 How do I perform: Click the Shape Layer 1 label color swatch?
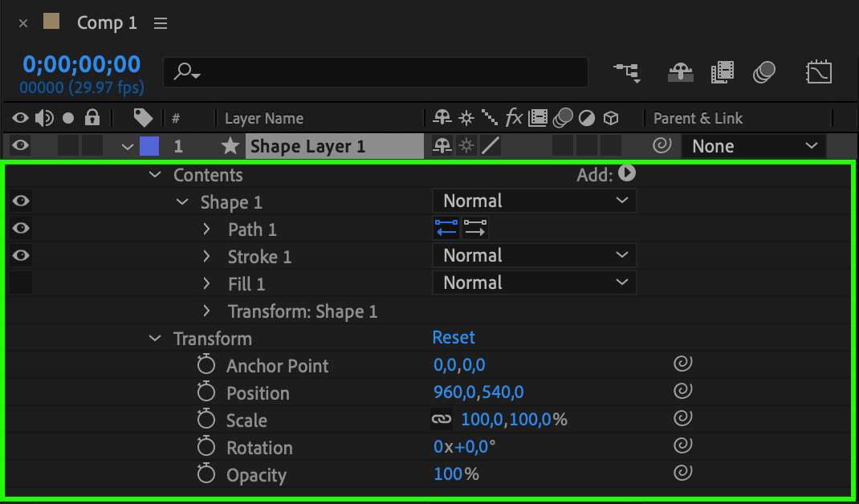coord(149,146)
